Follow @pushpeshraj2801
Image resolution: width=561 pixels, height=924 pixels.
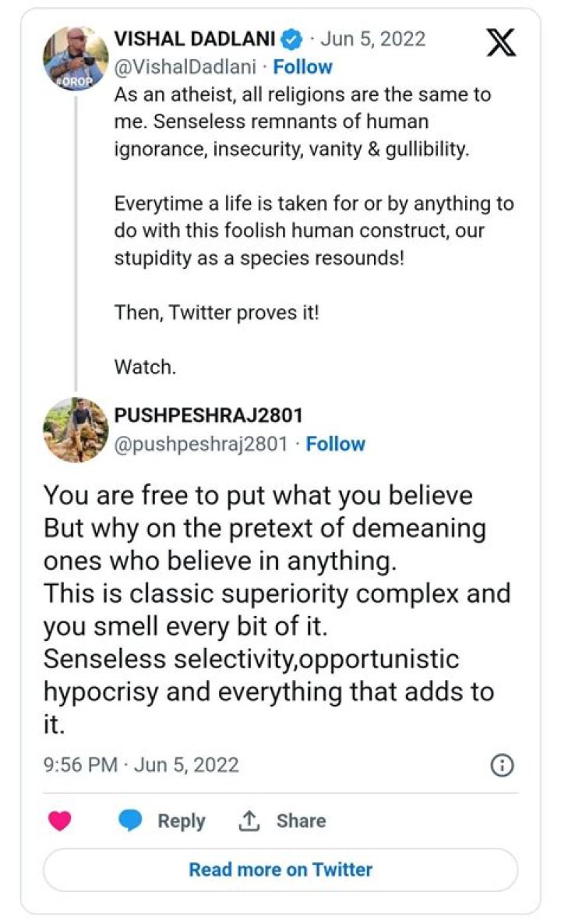pyautogui.click(x=335, y=444)
